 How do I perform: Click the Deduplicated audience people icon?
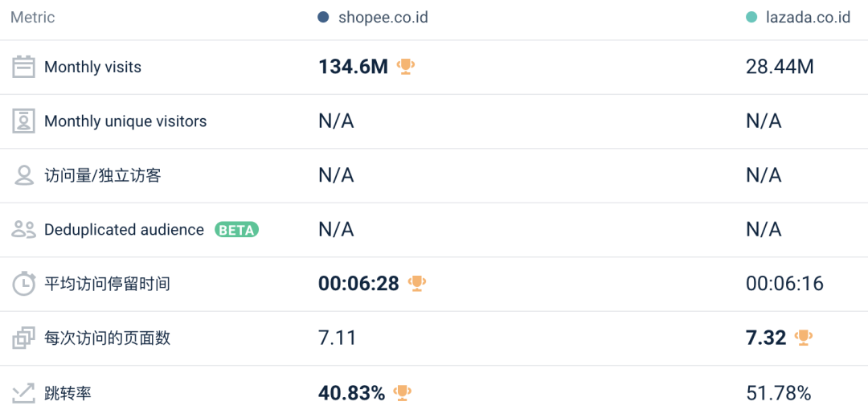pos(23,230)
